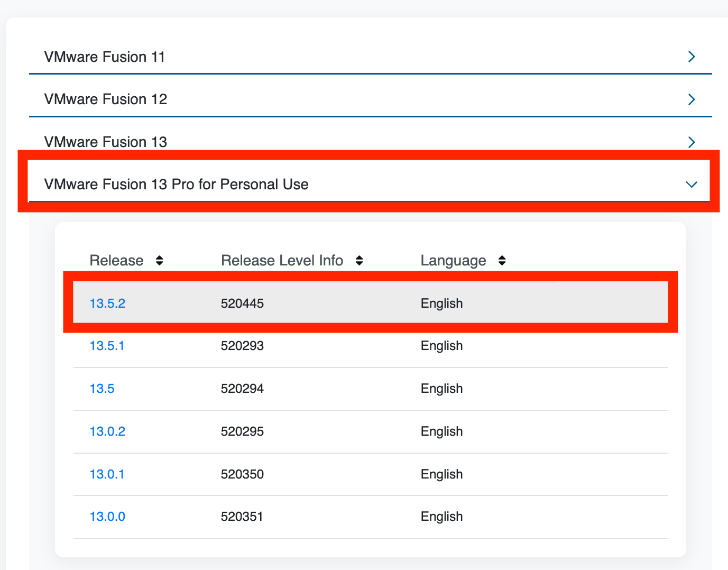Screen dimensions: 728x570
Task: Open release 13.5.2 download link
Action: coord(107,304)
